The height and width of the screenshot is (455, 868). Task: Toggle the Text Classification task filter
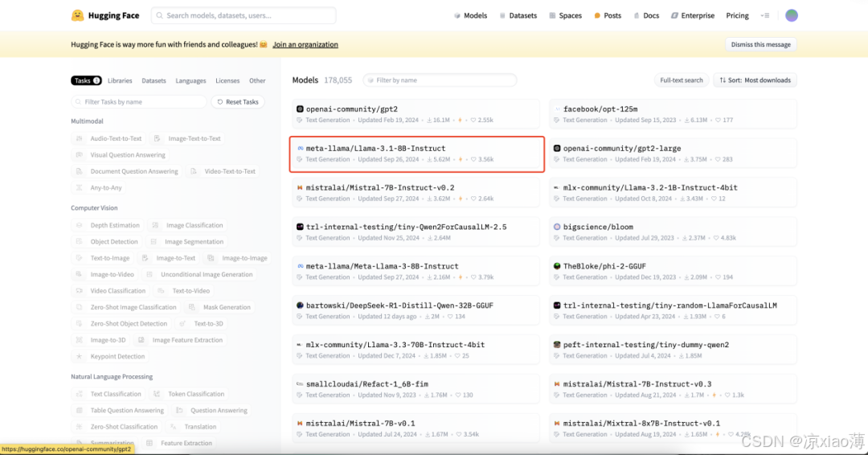[x=108, y=394]
